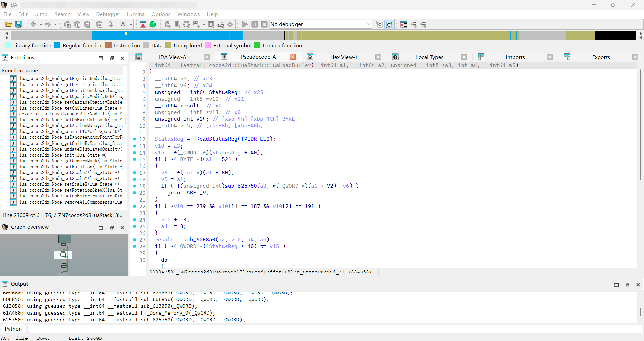
Task: Click the hand-with-pen toolbar icon
Action: coord(221,24)
